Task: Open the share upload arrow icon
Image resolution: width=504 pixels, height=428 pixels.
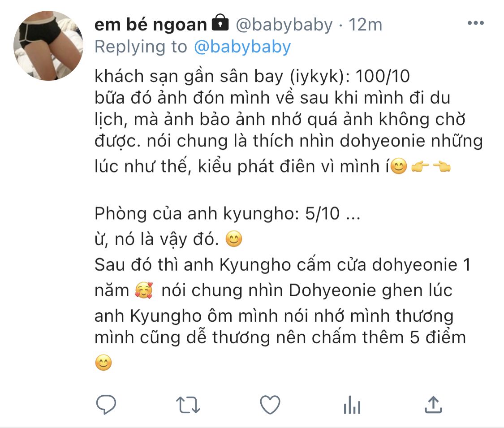Action: coord(433,405)
